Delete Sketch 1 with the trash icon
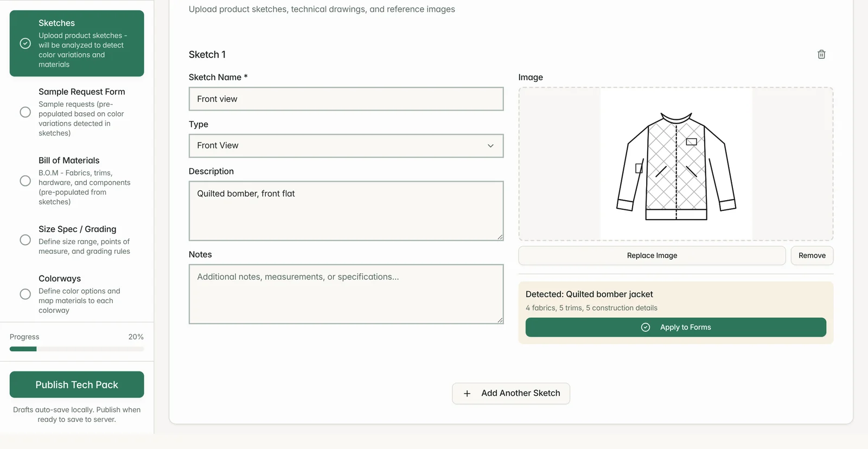 tap(821, 54)
